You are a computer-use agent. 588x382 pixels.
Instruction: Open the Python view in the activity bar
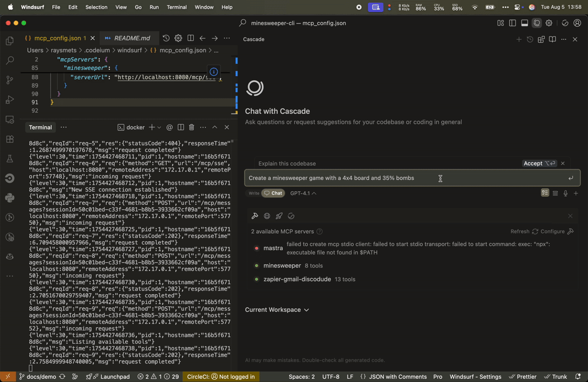[10, 198]
